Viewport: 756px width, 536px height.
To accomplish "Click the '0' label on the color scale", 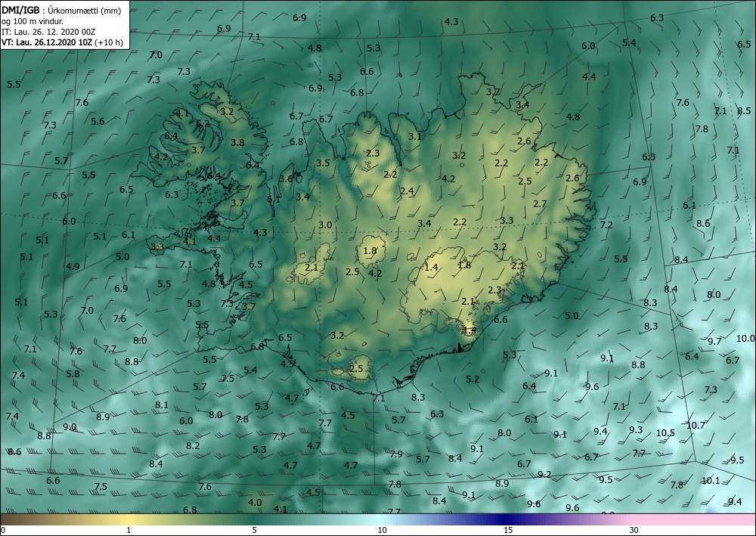I will [3, 531].
